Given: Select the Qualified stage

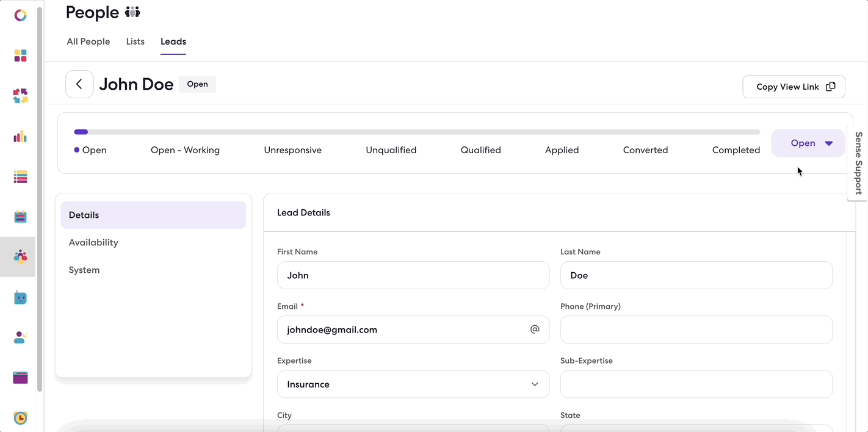Looking at the screenshot, I should (x=481, y=150).
